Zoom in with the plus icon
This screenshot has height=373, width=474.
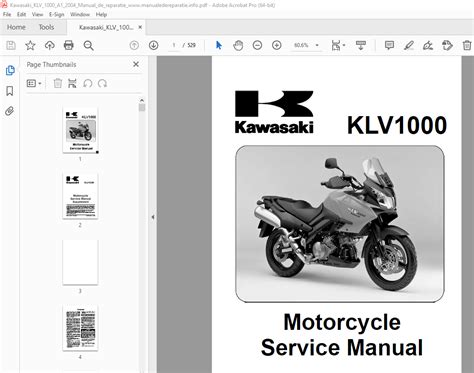coord(277,45)
